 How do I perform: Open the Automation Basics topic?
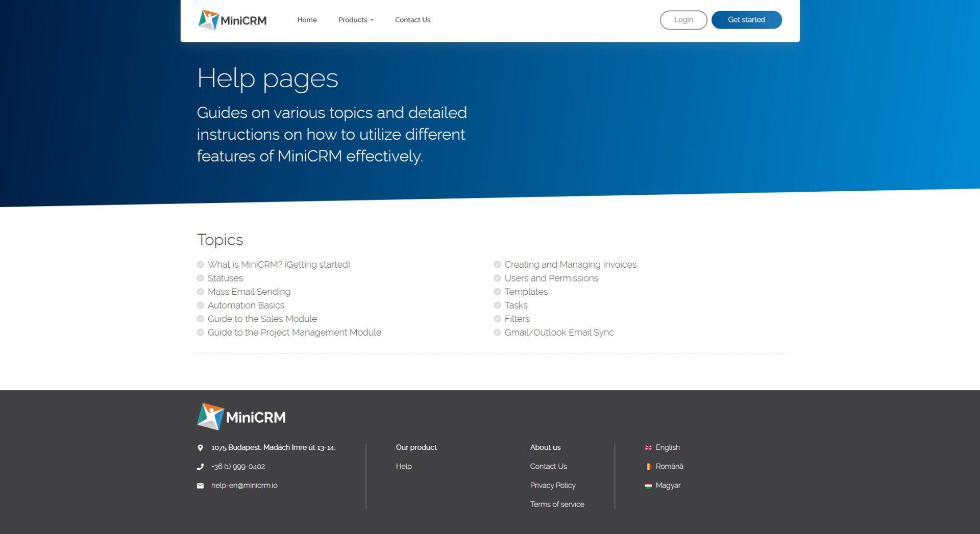point(246,306)
